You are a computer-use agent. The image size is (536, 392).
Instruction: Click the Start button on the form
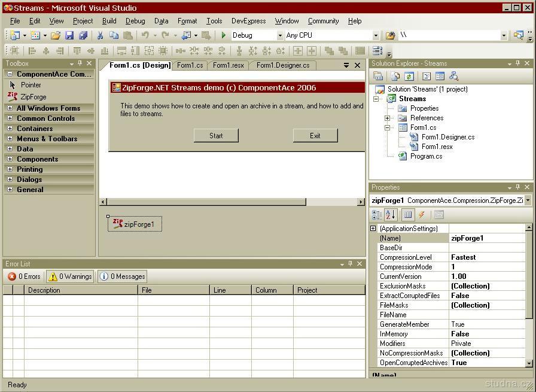click(216, 136)
